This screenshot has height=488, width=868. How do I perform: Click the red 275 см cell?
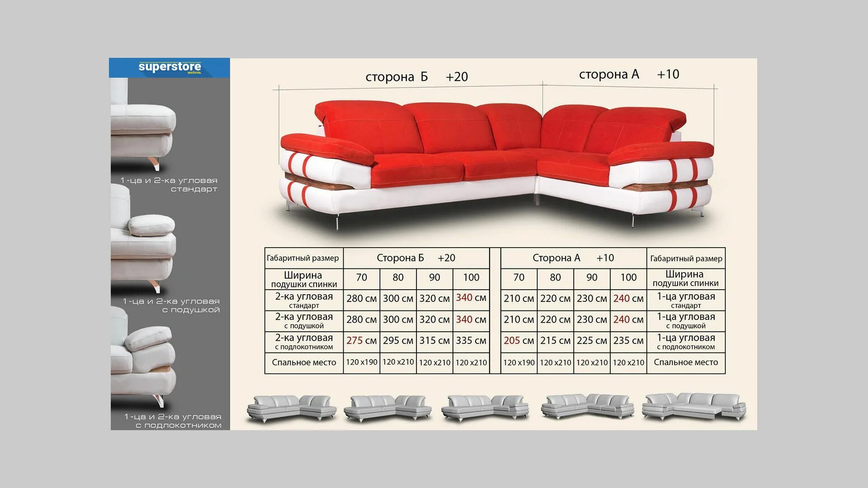[361, 341]
